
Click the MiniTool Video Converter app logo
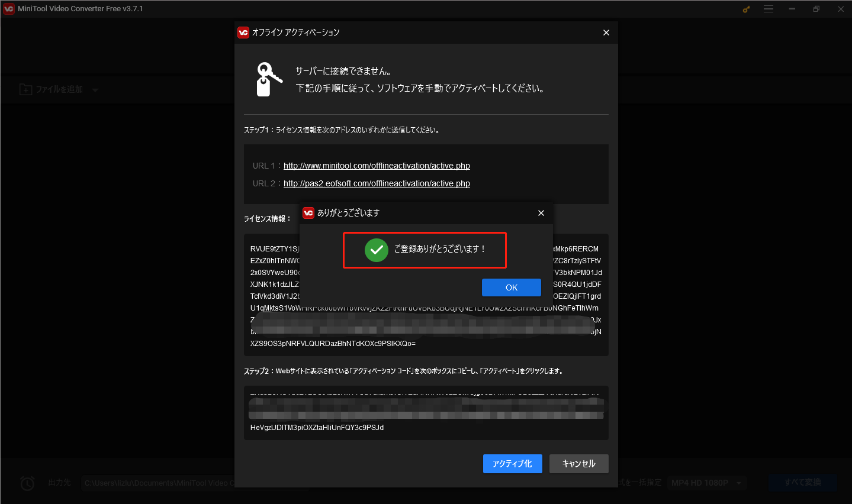(9, 9)
